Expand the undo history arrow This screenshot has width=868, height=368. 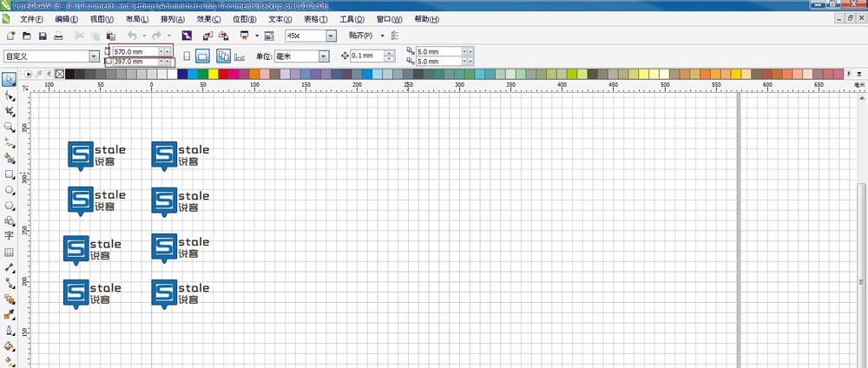tap(144, 36)
